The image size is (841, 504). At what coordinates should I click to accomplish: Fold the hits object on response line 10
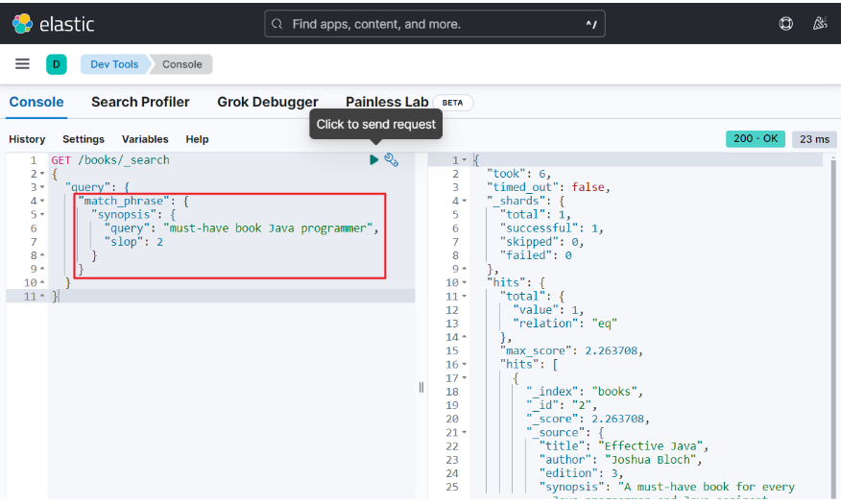click(465, 282)
